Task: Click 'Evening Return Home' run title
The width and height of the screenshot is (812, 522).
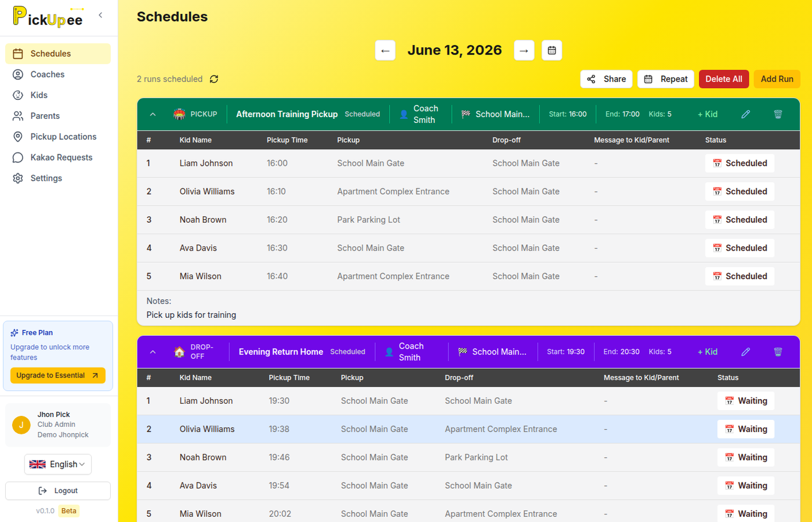Action: (281, 351)
